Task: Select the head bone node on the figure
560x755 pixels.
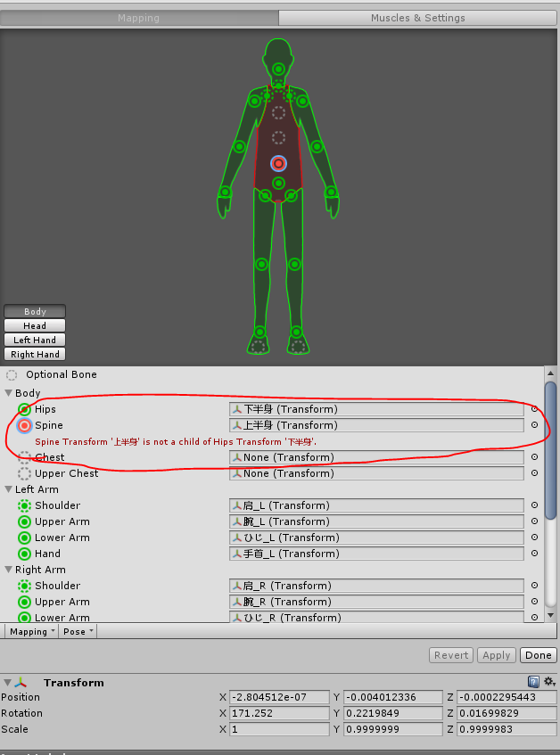Action: click(278, 69)
